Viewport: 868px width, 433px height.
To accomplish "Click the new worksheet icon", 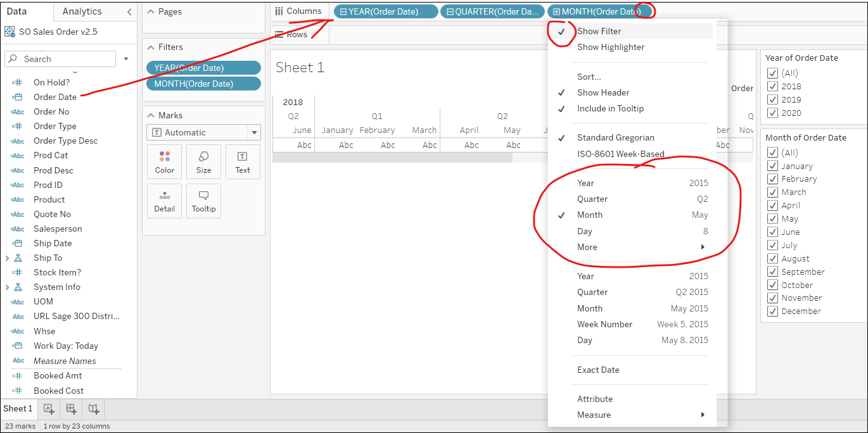I will pyautogui.click(x=49, y=409).
